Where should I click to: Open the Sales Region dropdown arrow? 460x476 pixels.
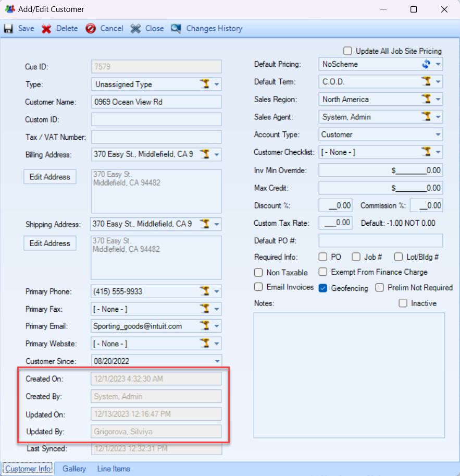438,100
